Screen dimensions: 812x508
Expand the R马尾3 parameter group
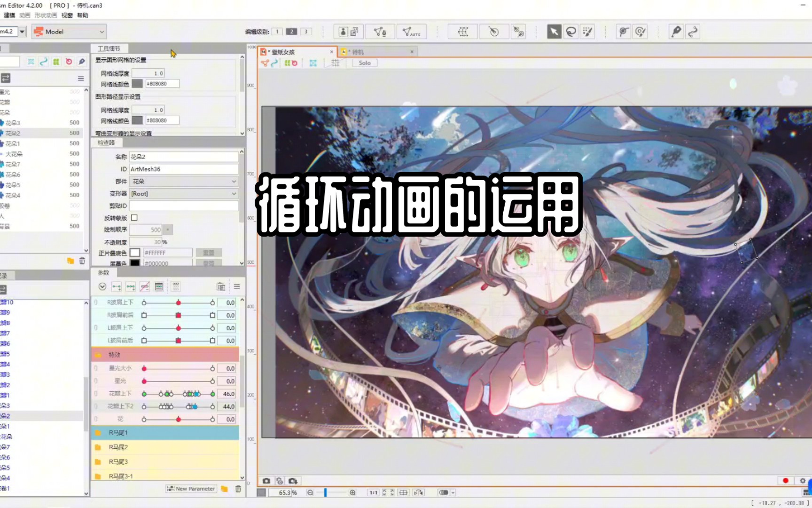[x=98, y=462]
